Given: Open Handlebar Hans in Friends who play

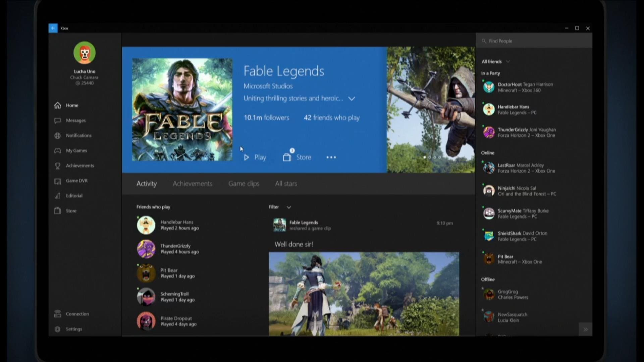Looking at the screenshot, I should point(168,225).
